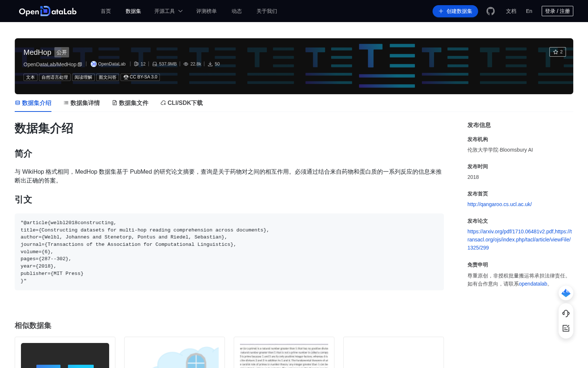Open the text-document similar dataset thumbnail
This screenshot has width=588, height=368.
[x=284, y=355]
